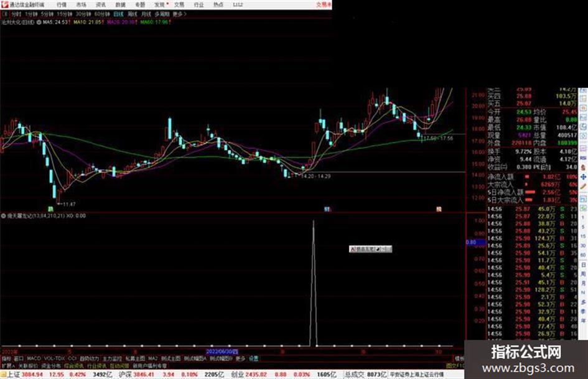Click the round icon beside indicator name

pyautogui.click(x=3, y=216)
